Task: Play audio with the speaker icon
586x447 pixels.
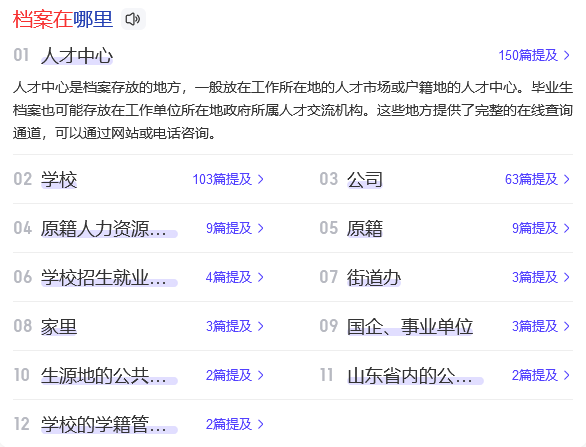Action: [133, 19]
